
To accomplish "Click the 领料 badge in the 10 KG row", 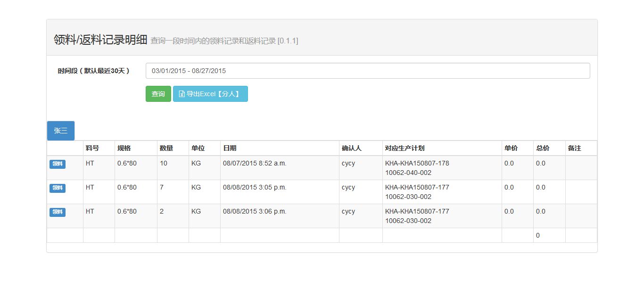I will coord(58,164).
